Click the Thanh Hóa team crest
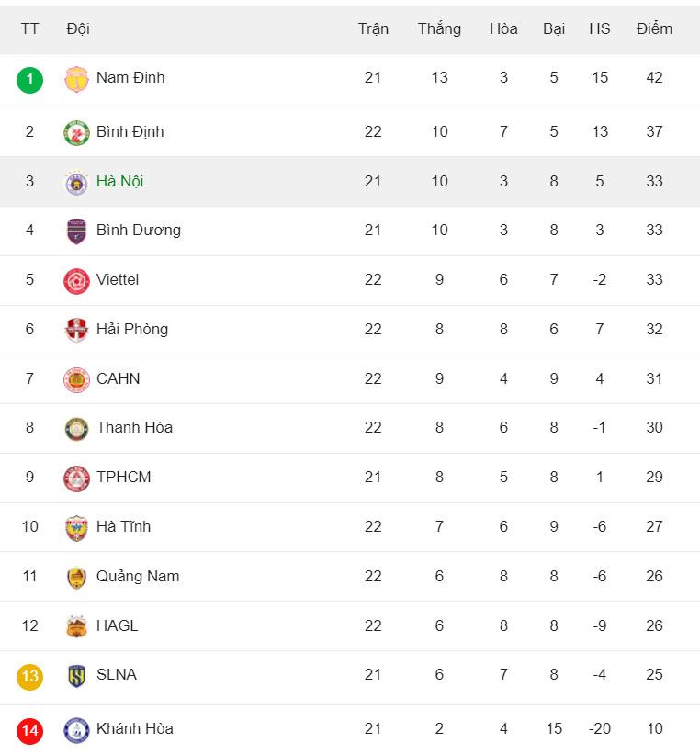The height and width of the screenshot is (754, 700). coord(76,428)
